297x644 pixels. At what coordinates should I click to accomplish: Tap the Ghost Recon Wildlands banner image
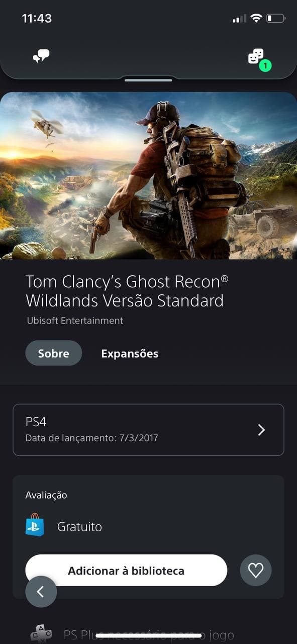(148, 176)
